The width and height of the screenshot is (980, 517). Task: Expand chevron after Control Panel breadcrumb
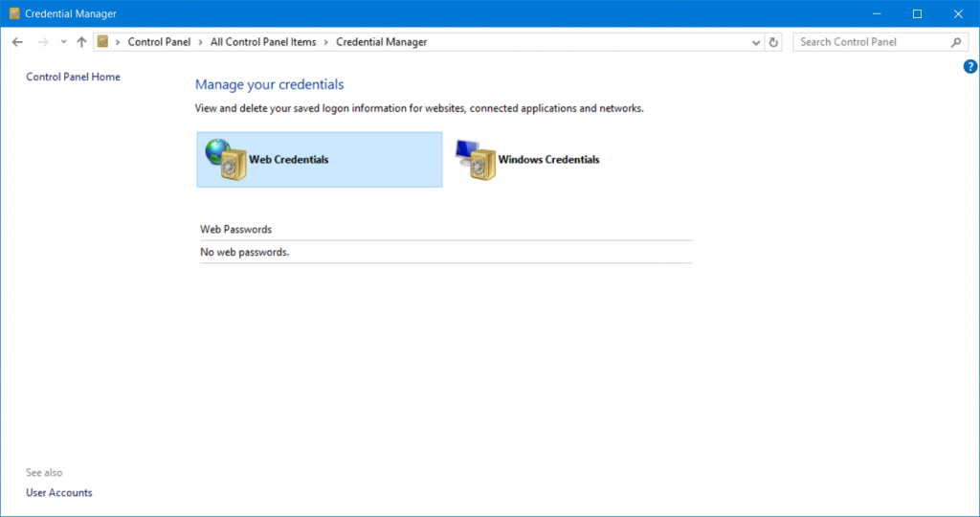[x=201, y=42]
